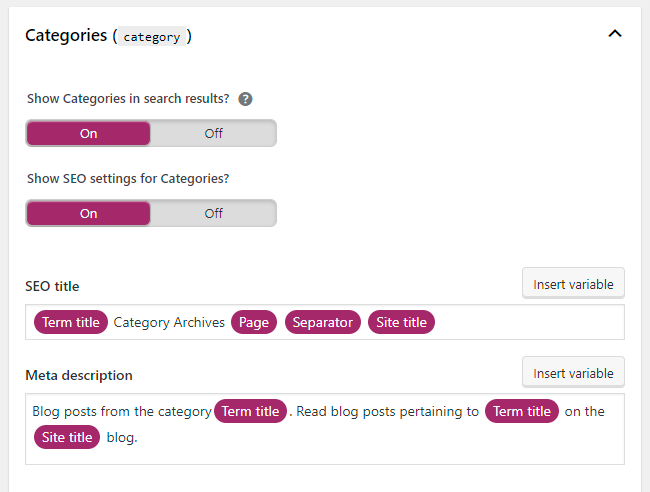Select the Separator variable tag

[x=323, y=322]
